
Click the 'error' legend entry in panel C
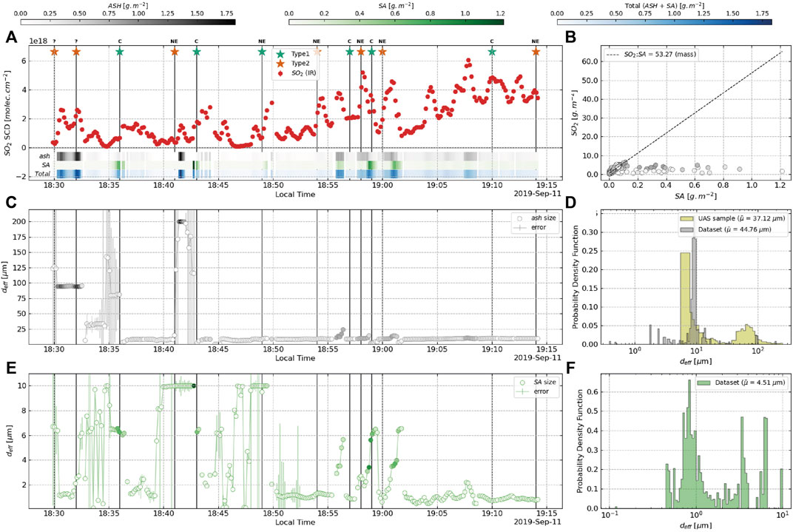pos(530,228)
